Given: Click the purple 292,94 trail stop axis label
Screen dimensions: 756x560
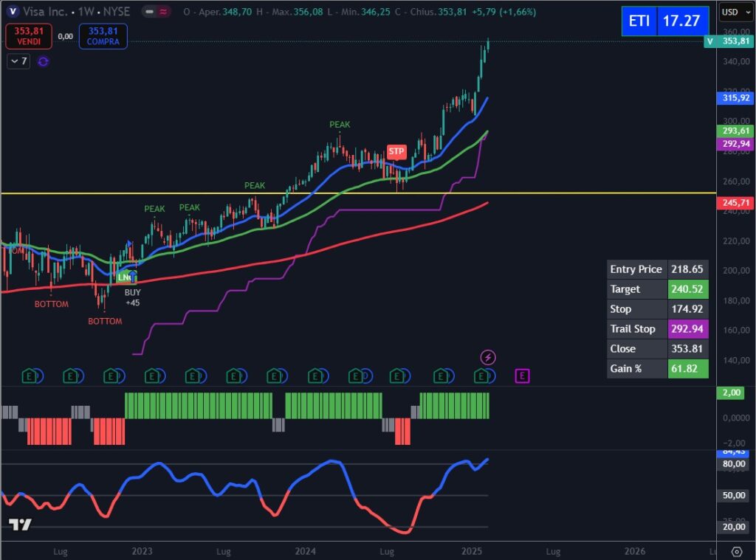Looking at the screenshot, I should 735,144.
